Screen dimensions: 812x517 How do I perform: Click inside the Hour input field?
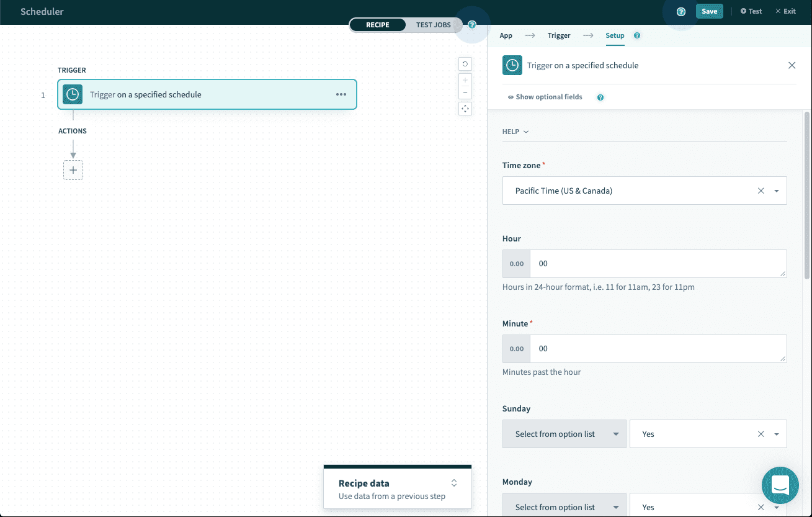click(658, 263)
